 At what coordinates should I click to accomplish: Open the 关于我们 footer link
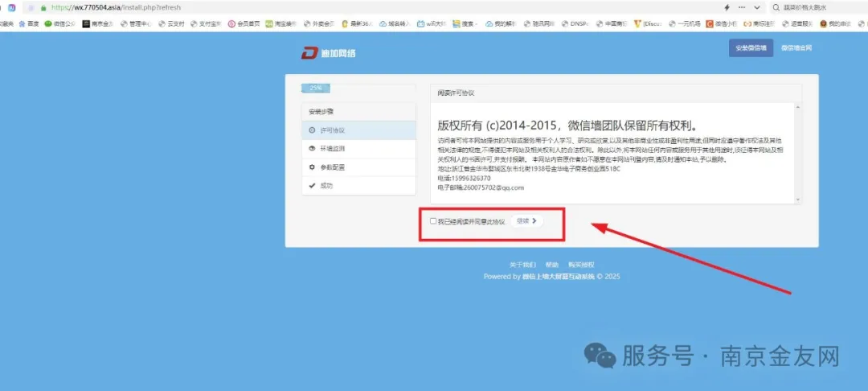tap(522, 265)
